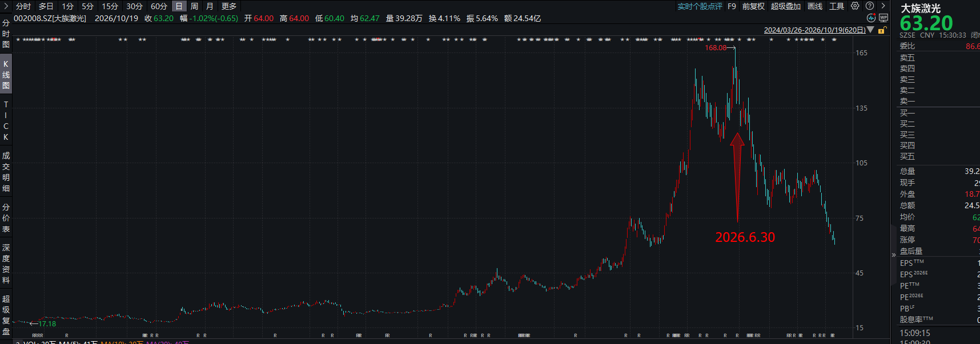The width and height of the screenshot is (980, 344).
Task: Click the 17.18 low price marker
Action: click(47, 323)
